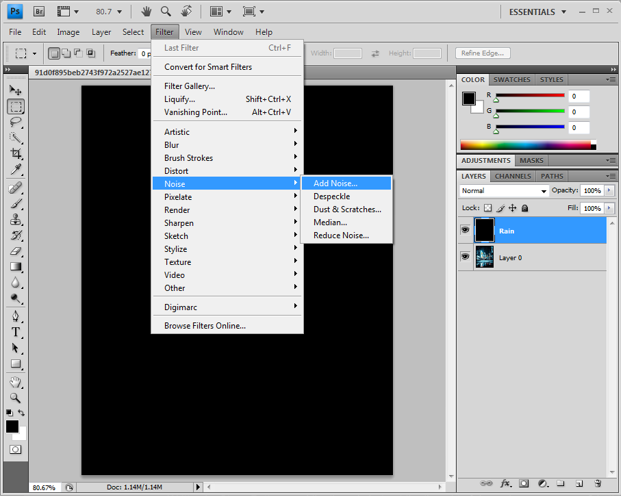The image size is (621, 496).
Task: Select the Lasso tool
Action: point(16,122)
